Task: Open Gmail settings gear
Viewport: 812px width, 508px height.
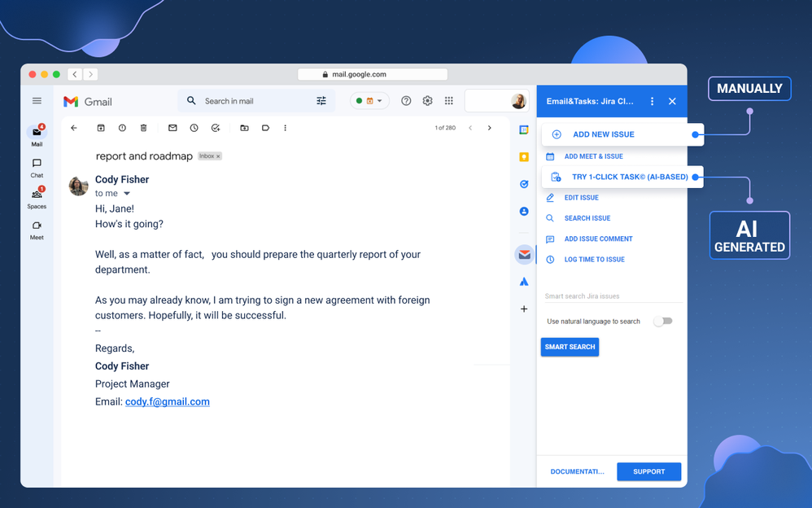Action: [x=427, y=101]
